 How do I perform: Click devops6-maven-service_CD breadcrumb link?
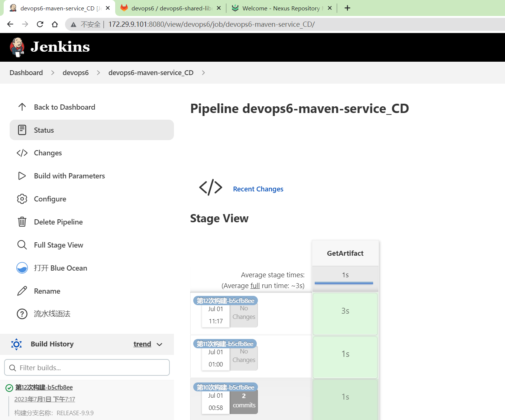click(x=151, y=72)
